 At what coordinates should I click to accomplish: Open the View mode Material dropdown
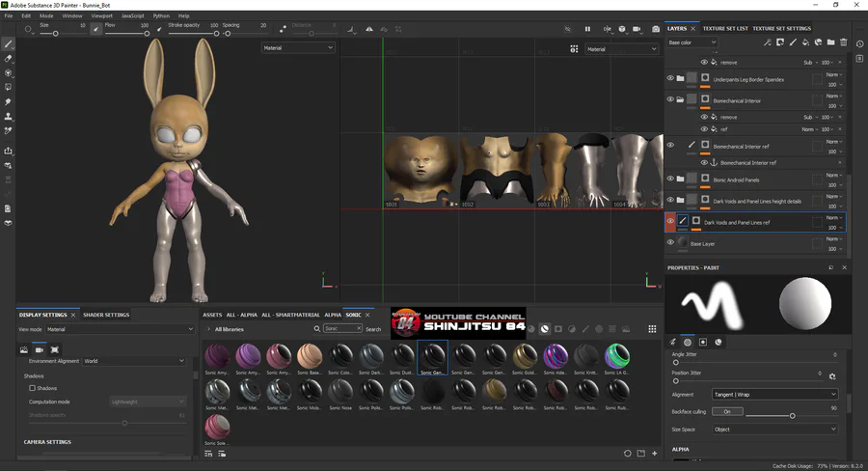pos(121,329)
